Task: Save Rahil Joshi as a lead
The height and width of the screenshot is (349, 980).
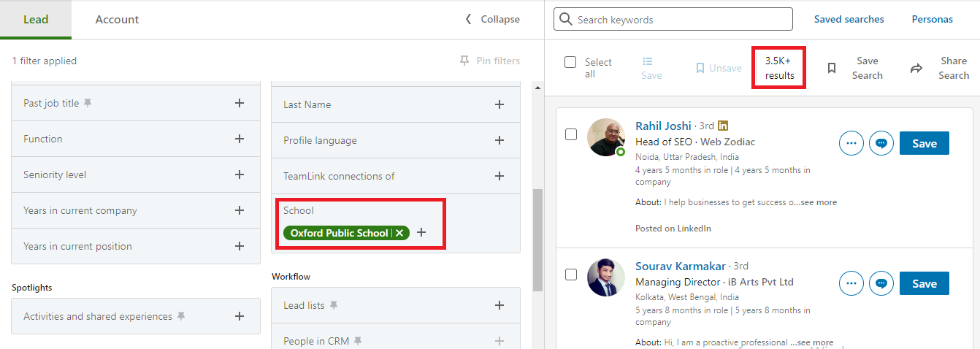Action: pos(924,143)
